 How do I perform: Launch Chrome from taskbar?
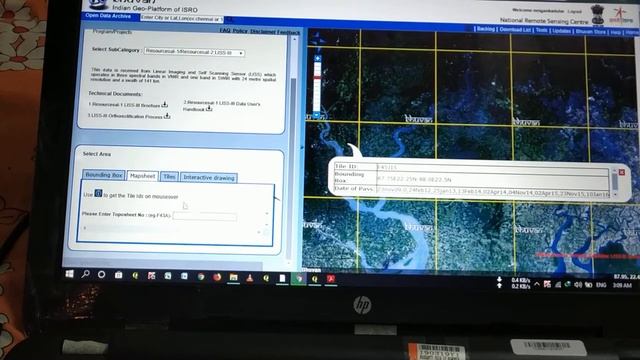[x=201, y=277]
